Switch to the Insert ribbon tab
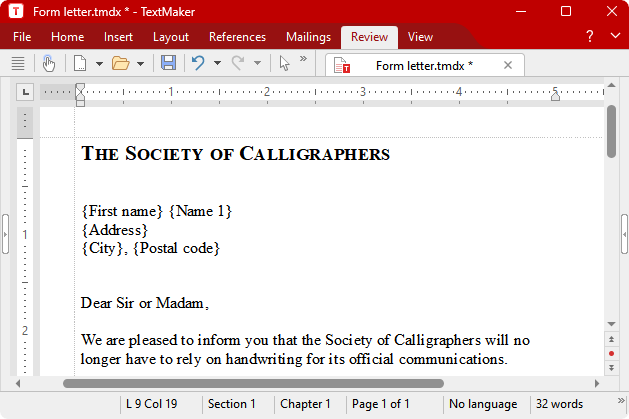Screen dimensions: 629x419 tap(118, 37)
